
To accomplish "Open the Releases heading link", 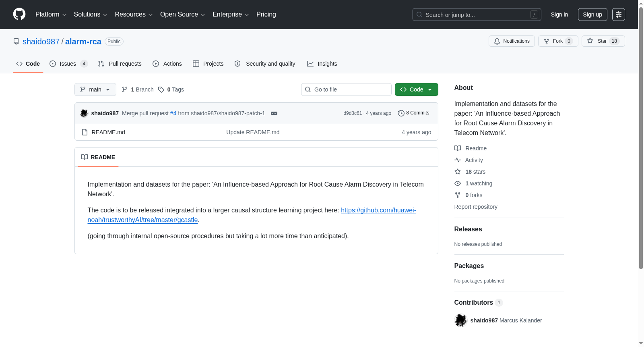I will click(468, 229).
